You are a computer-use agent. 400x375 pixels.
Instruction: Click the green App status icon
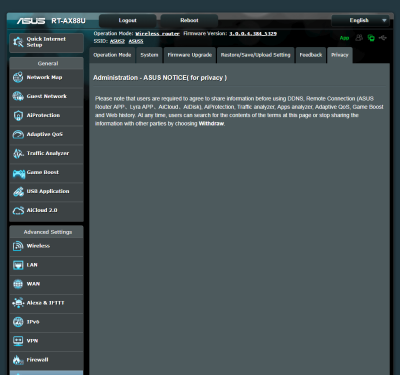click(344, 38)
